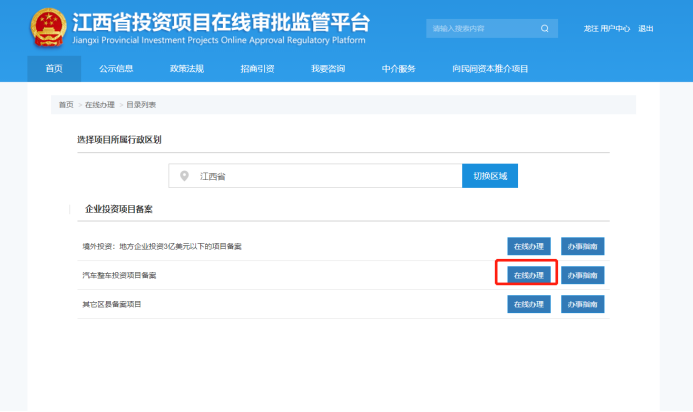The height and width of the screenshot is (412, 693).
Task: Open the 公示信息 navigation tab
Action: point(116,68)
